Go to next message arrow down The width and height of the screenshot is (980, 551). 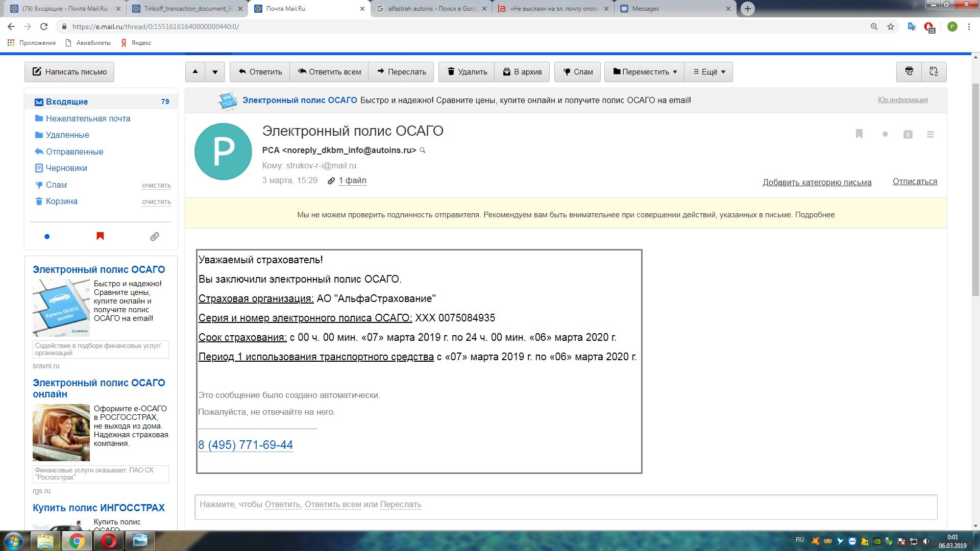coord(215,72)
